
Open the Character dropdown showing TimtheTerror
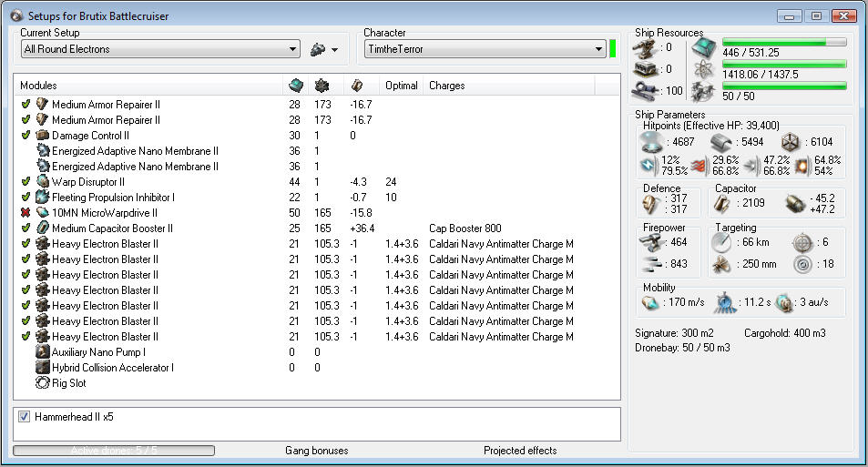[x=485, y=49]
